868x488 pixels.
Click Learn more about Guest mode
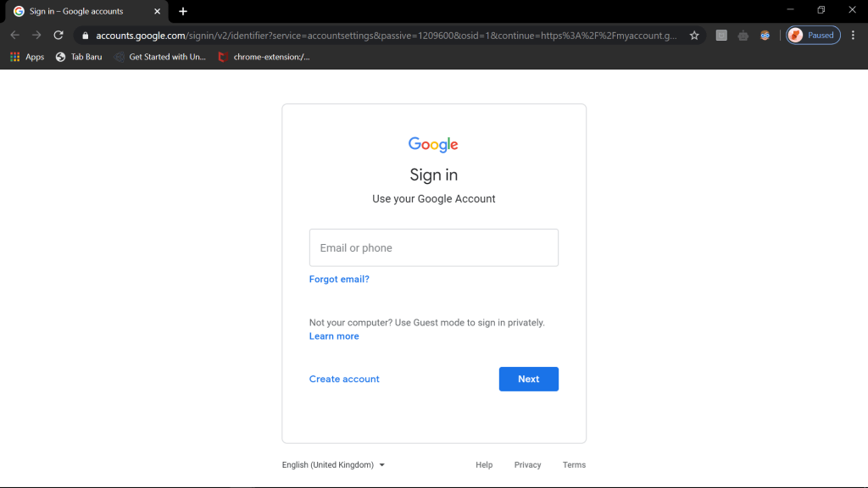point(334,336)
